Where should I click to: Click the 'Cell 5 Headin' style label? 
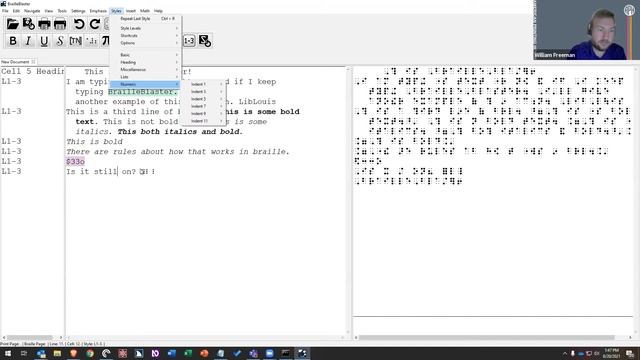[33, 71]
